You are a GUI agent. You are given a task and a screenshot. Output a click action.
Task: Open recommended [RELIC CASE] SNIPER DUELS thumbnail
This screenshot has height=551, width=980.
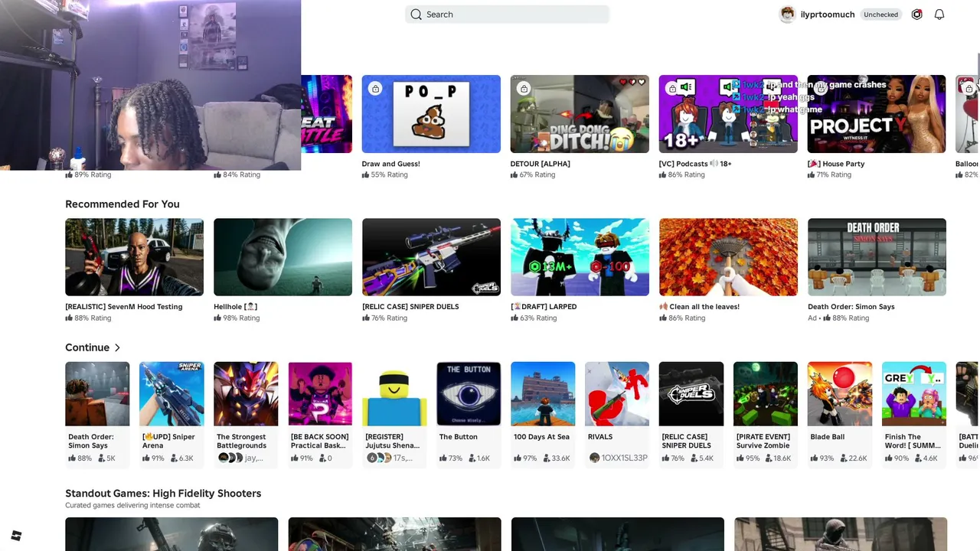[431, 257]
